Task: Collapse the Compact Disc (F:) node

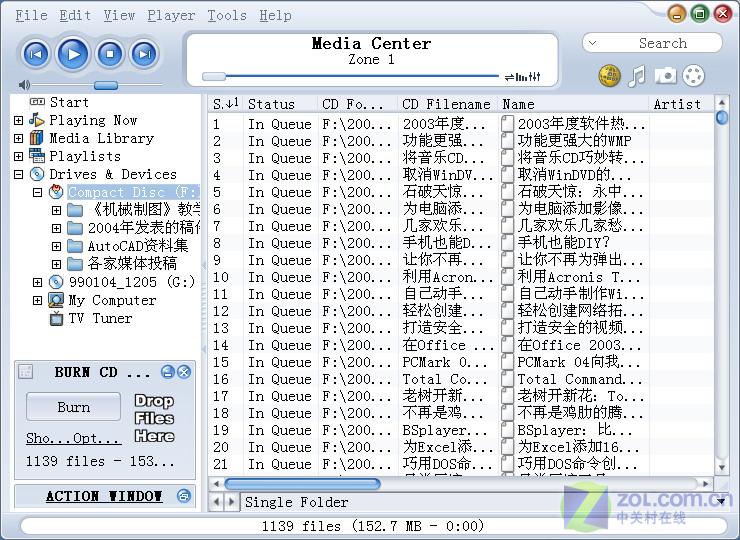Action: pyautogui.click(x=37, y=192)
